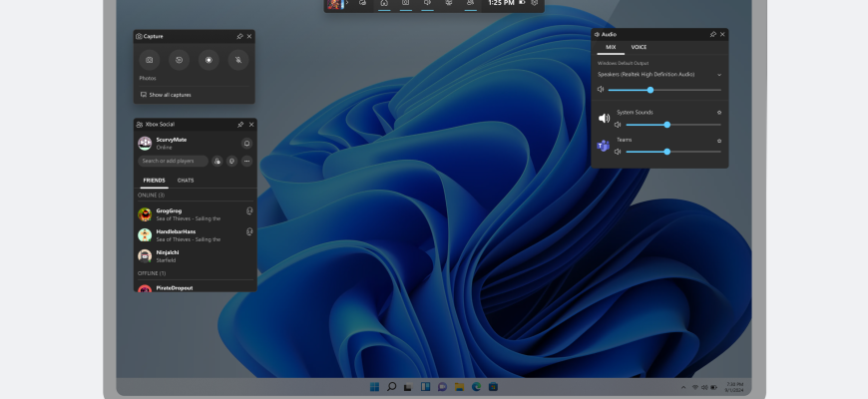Open taskbar clock and date
Screen dimensions: 868x399
[734, 387]
